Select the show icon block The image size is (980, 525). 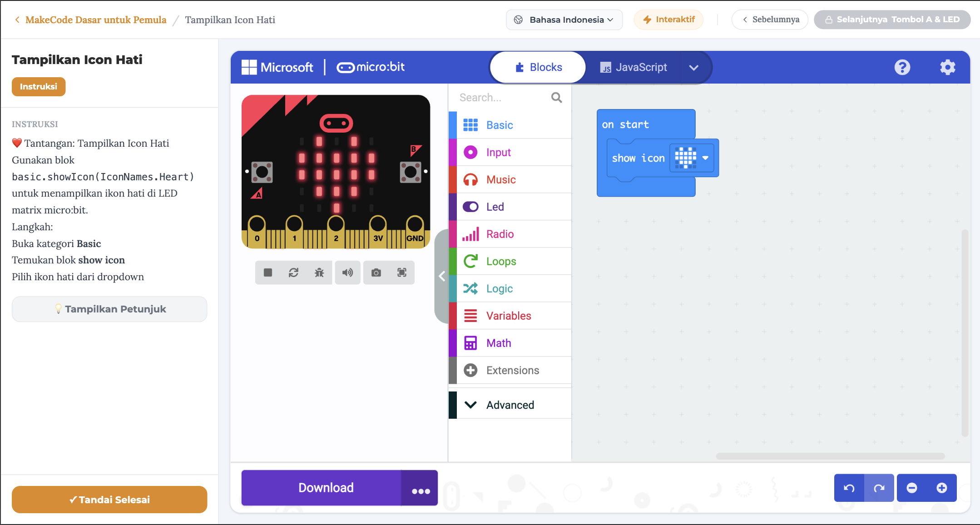(x=638, y=158)
